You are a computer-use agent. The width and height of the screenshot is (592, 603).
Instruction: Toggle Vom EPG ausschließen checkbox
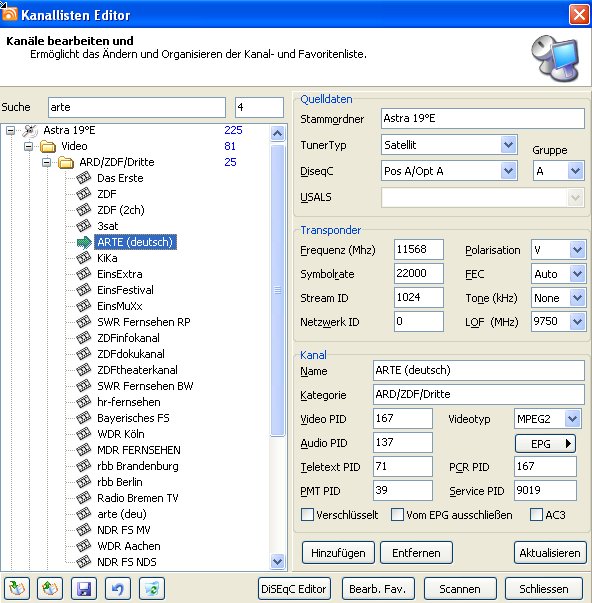[397, 515]
